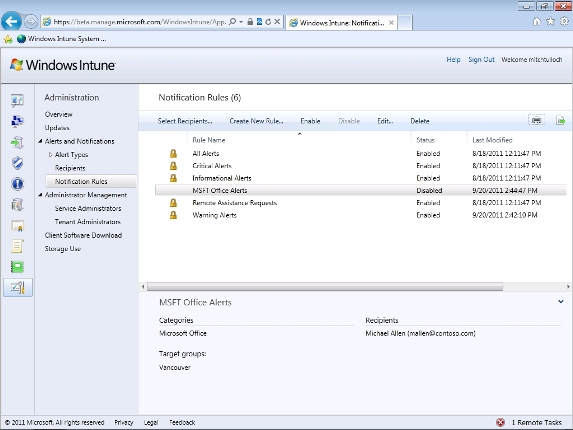
Task: Open the address bar dropdown arrow
Action: point(241,22)
